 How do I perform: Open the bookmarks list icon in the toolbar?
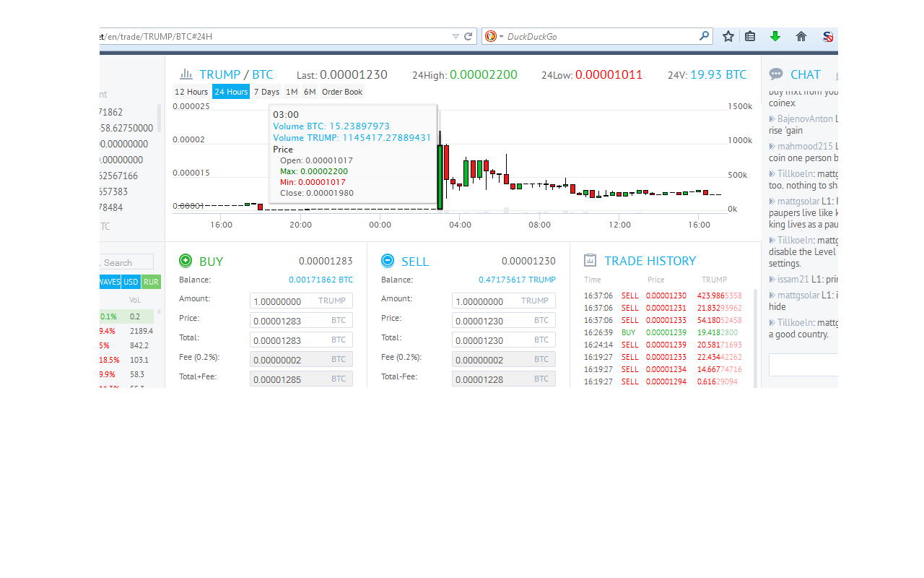tap(750, 36)
